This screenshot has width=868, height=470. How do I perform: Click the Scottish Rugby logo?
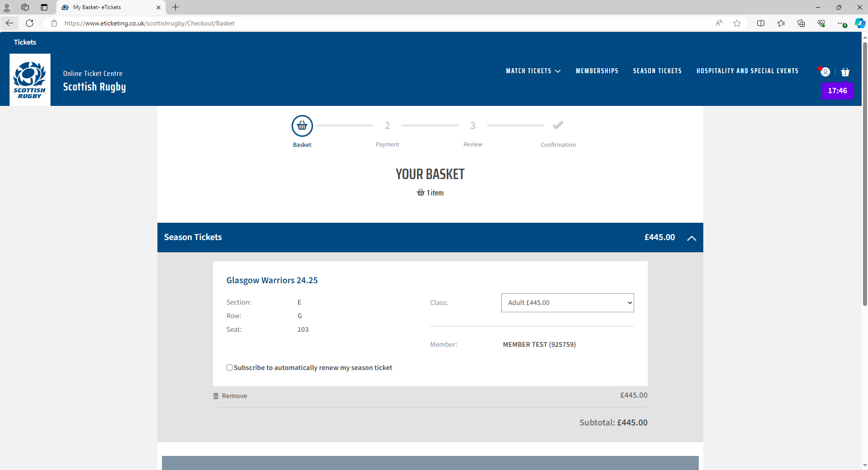30,80
